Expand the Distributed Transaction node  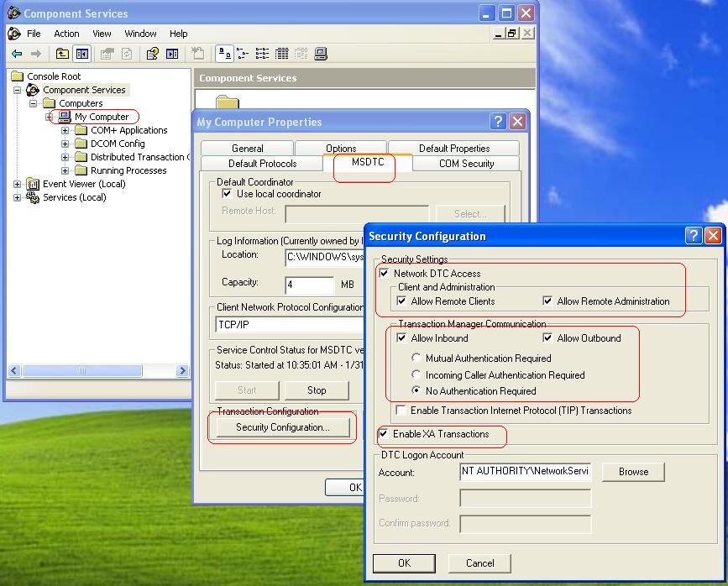[65, 157]
